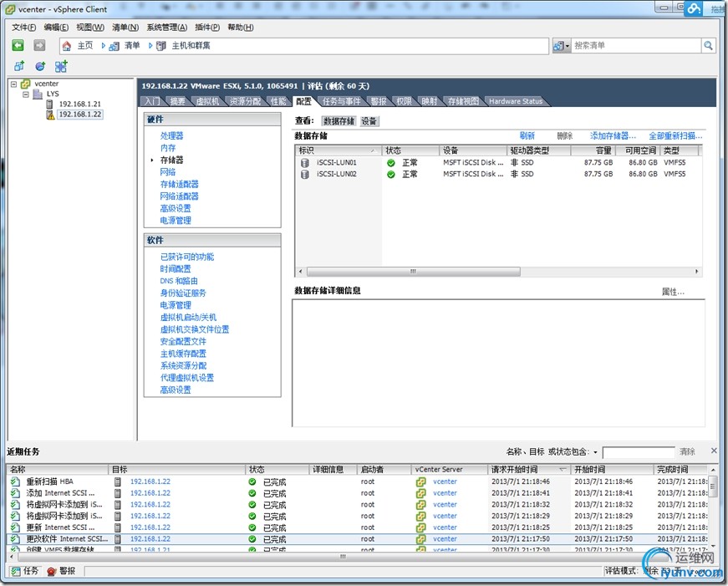The image size is (728, 586).
Task: Click the forward navigation arrow
Action: [39, 45]
